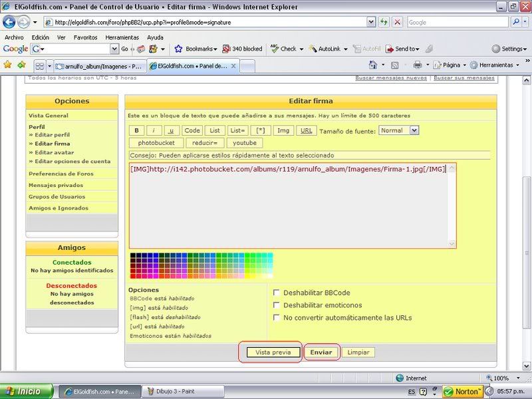Pick the bright red swatch at palette bottom-left
Image resolution: width=532 pixels, height=399 pixels.
pos(133,276)
